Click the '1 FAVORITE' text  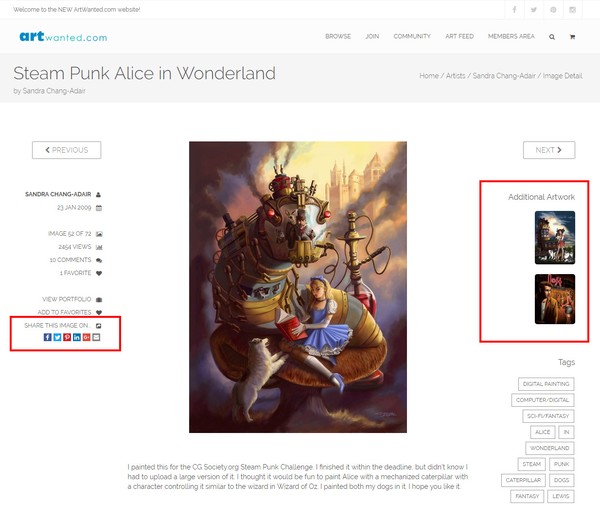click(75, 273)
